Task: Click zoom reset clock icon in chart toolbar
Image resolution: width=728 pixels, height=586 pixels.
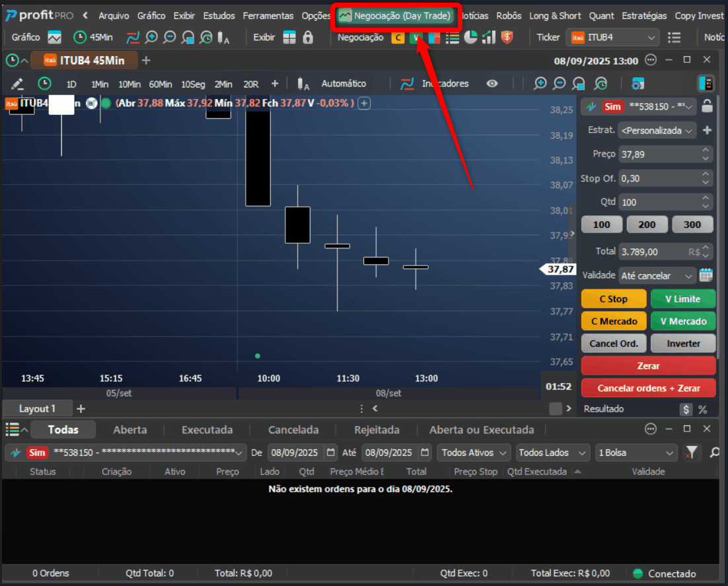Action: (601, 84)
